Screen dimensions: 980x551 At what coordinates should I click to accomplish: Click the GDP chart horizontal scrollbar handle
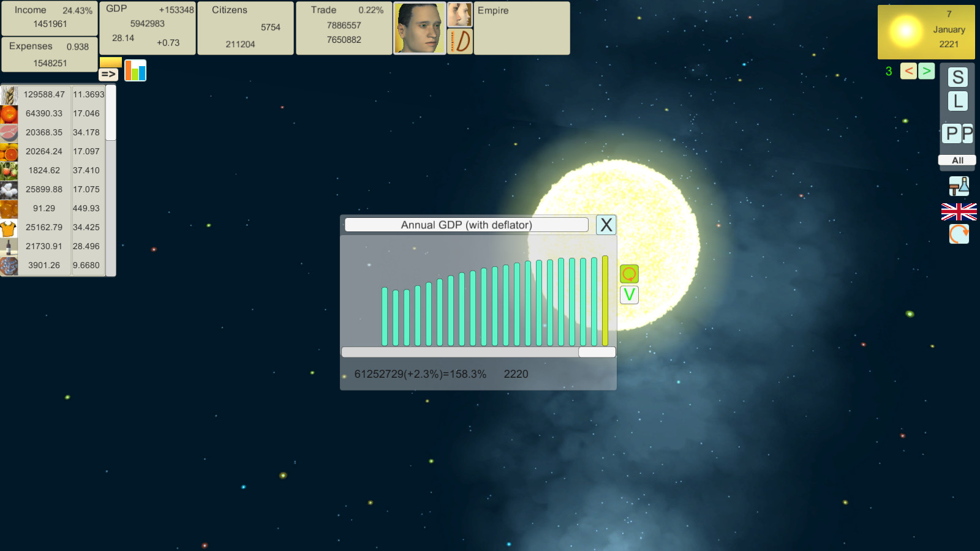(x=597, y=352)
